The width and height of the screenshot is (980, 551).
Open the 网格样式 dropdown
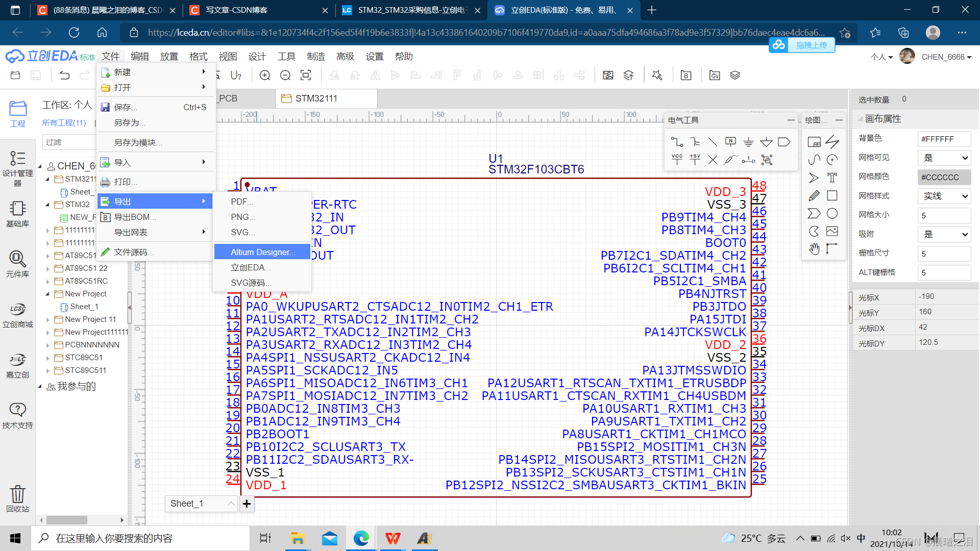[944, 196]
